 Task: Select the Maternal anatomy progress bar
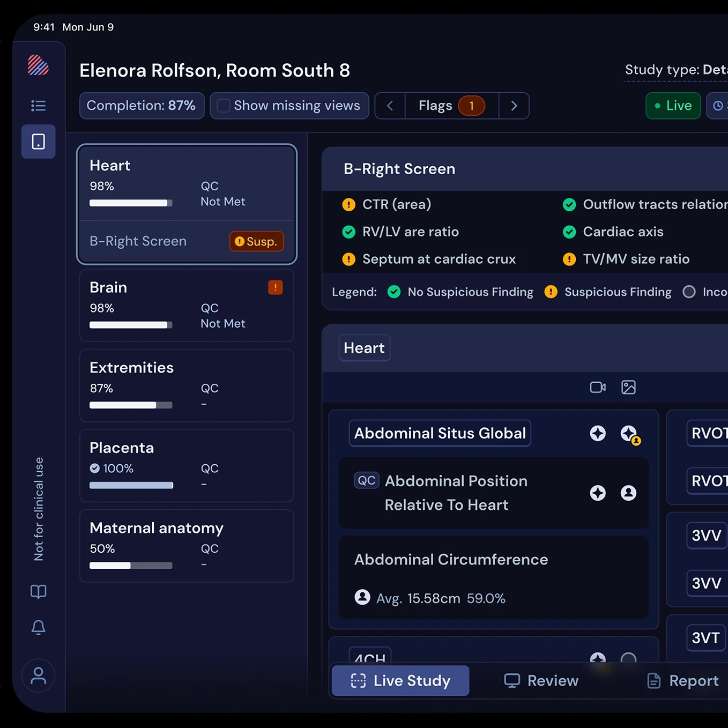tap(131, 566)
